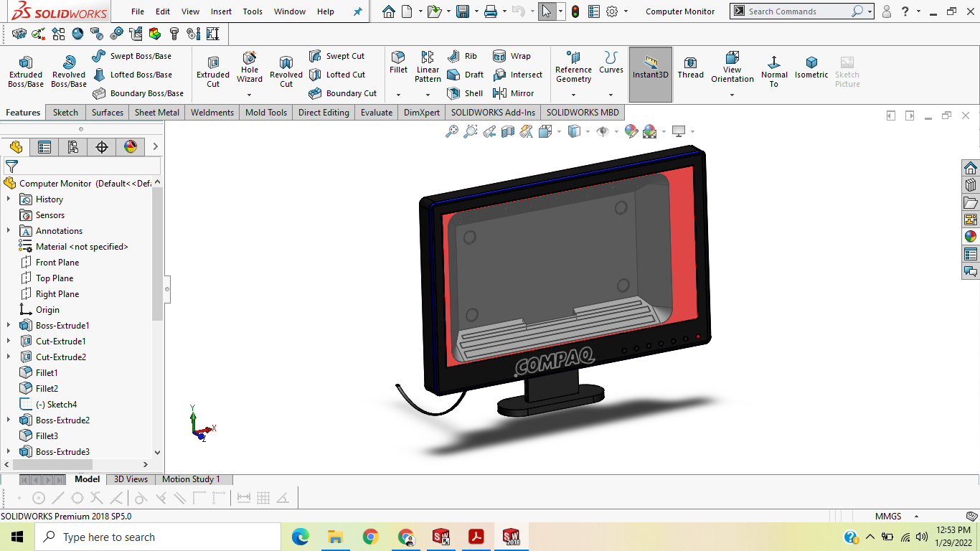Viewport: 980px width, 551px height.
Task: Click the Revolved Cut tool
Action: coord(286,72)
